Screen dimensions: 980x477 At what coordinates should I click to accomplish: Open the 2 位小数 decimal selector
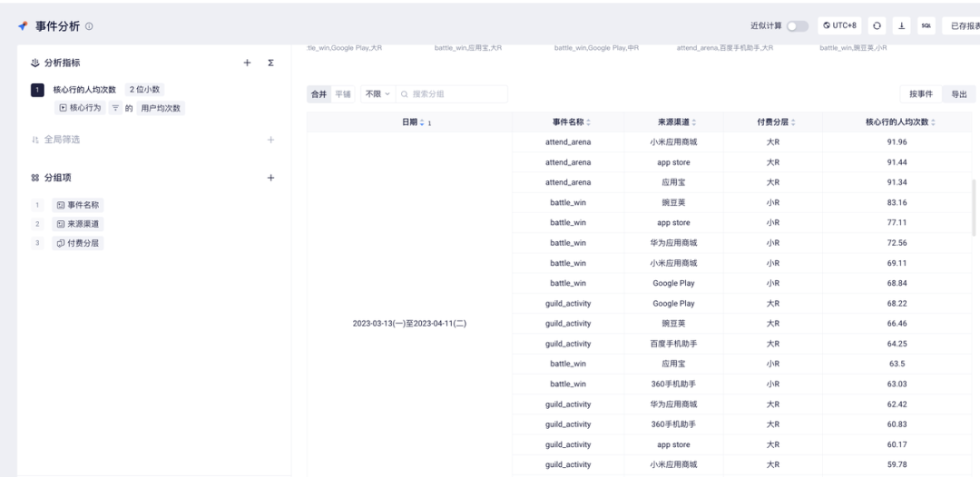click(144, 89)
